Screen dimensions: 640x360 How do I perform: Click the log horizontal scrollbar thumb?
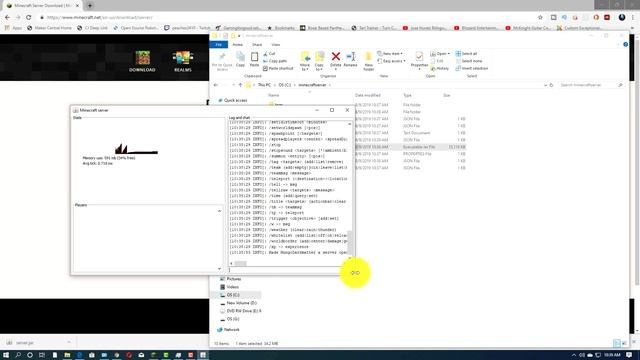click(240, 264)
